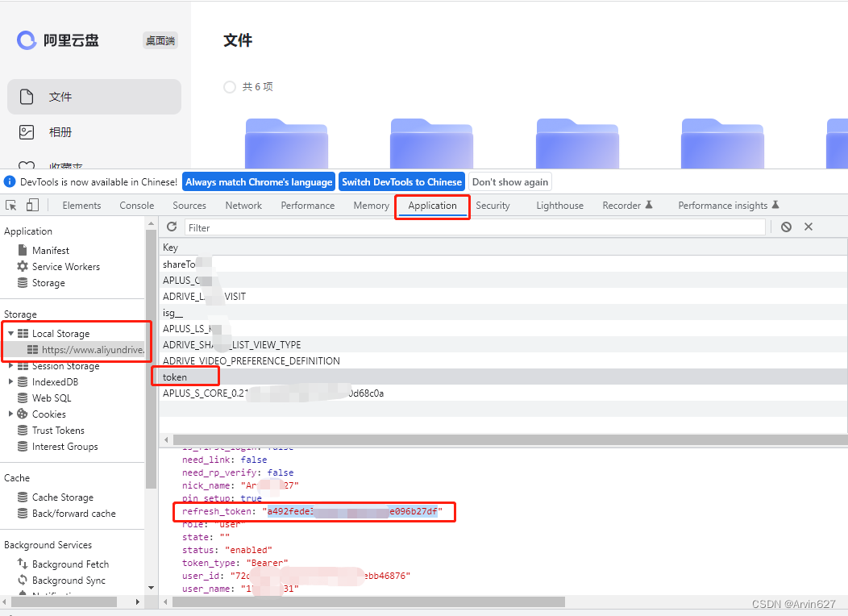
Task: Click the Service Workers gear icon
Action: [x=23, y=266]
